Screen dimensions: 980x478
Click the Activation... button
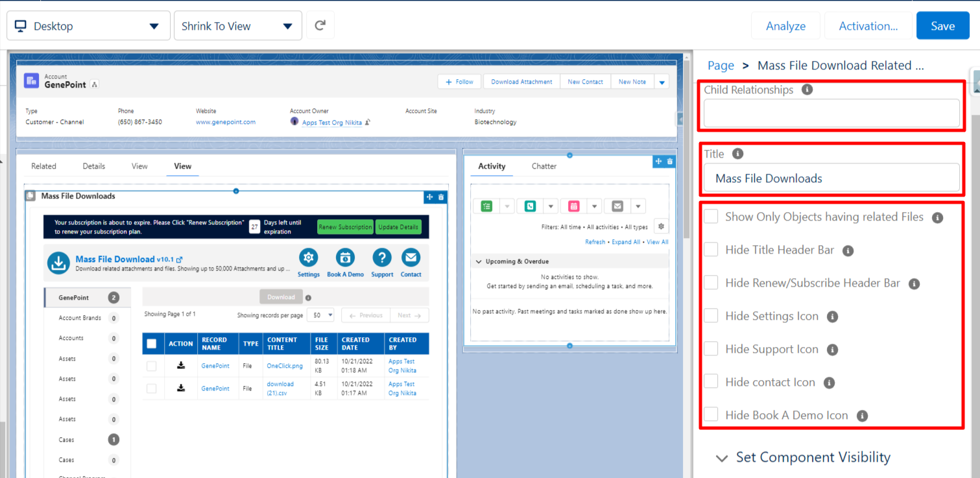(x=868, y=26)
